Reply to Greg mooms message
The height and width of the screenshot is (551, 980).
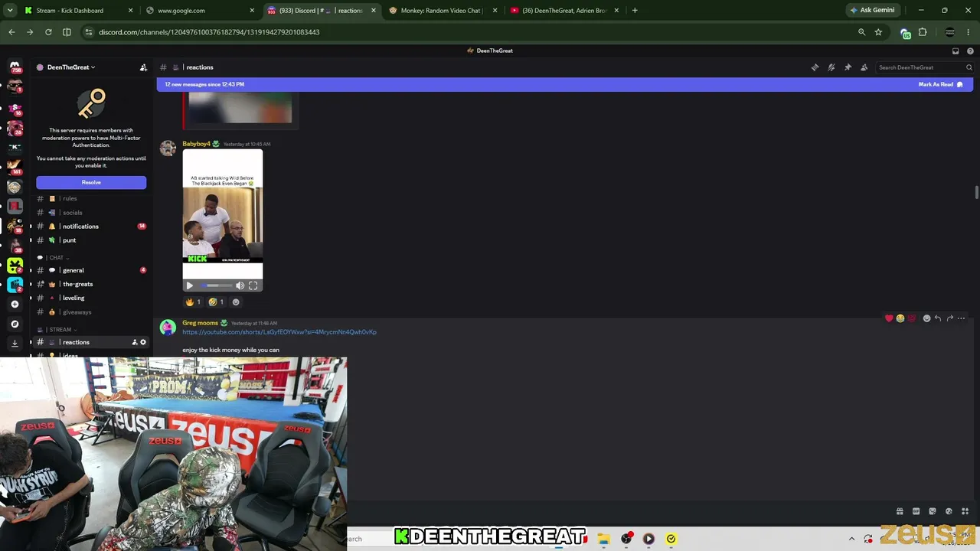(x=938, y=318)
